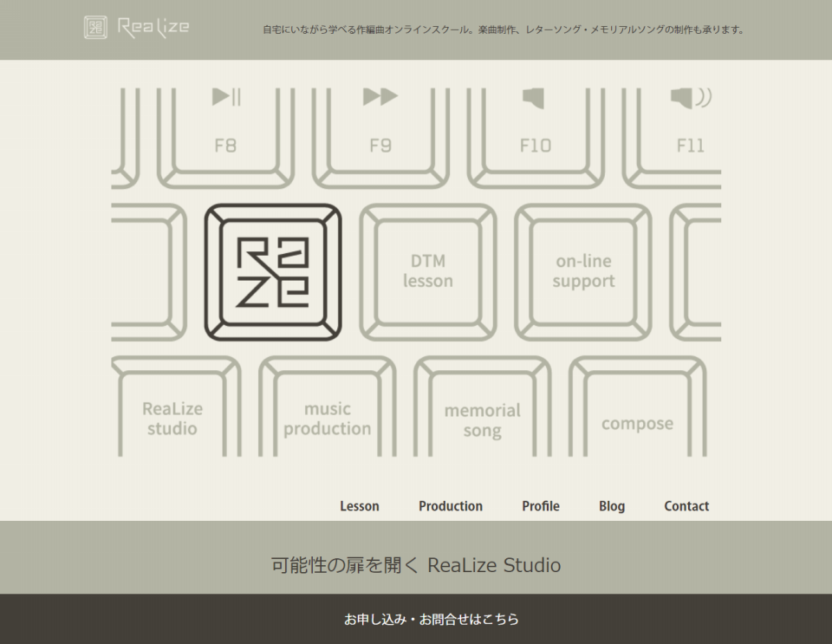Click the F11 key label
The image size is (832, 644).
(x=691, y=146)
